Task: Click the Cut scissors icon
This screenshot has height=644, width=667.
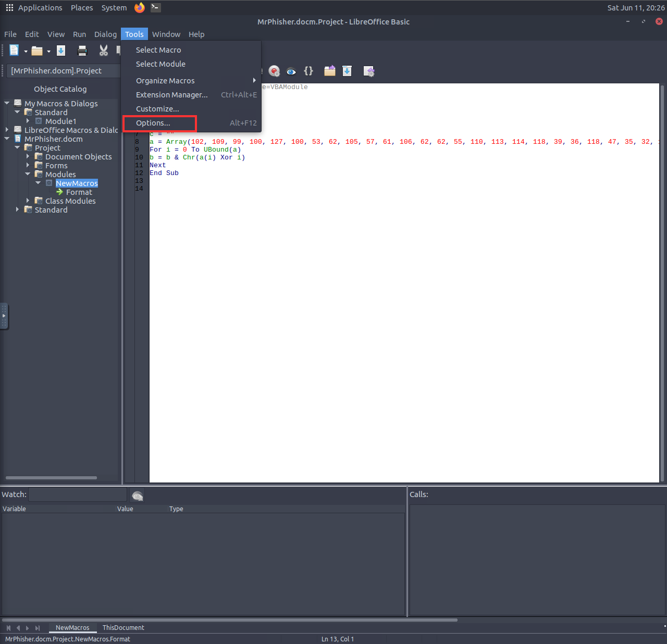Action: pyautogui.click(x=104, y=51)
